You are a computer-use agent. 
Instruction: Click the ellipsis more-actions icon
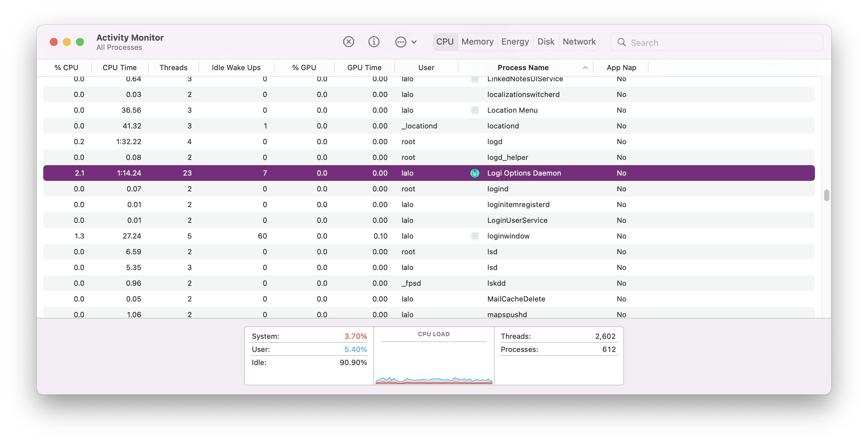pos(400,42)
